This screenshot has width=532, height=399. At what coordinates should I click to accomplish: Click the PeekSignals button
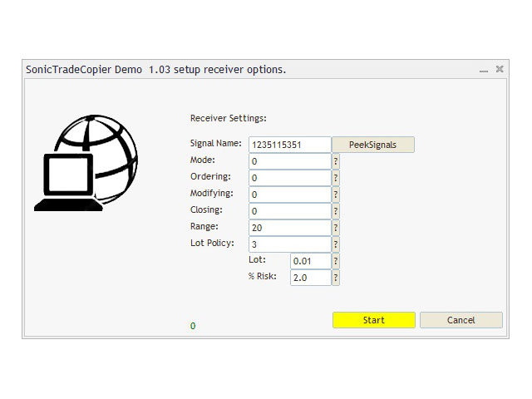[x=373, y=145]
